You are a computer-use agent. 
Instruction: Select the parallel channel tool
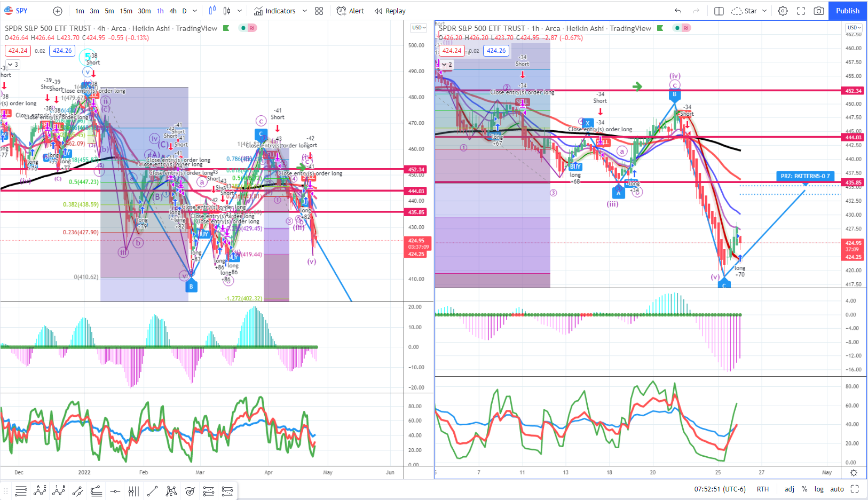pos(77,491)
